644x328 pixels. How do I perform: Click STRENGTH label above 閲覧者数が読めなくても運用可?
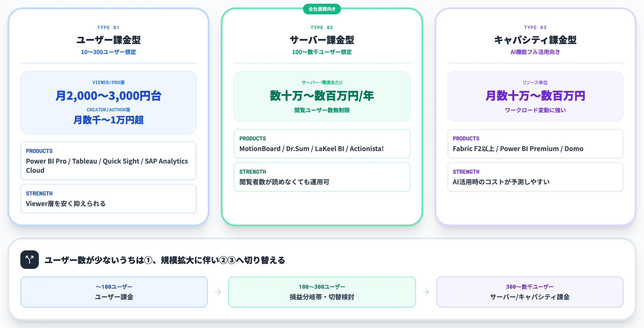[x=253, y=172]
